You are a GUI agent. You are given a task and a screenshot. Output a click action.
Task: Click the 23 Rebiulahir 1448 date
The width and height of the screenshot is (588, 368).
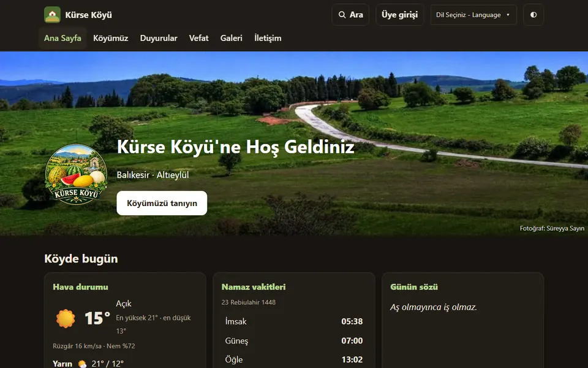pyautogui.click(x=249, y=302)
